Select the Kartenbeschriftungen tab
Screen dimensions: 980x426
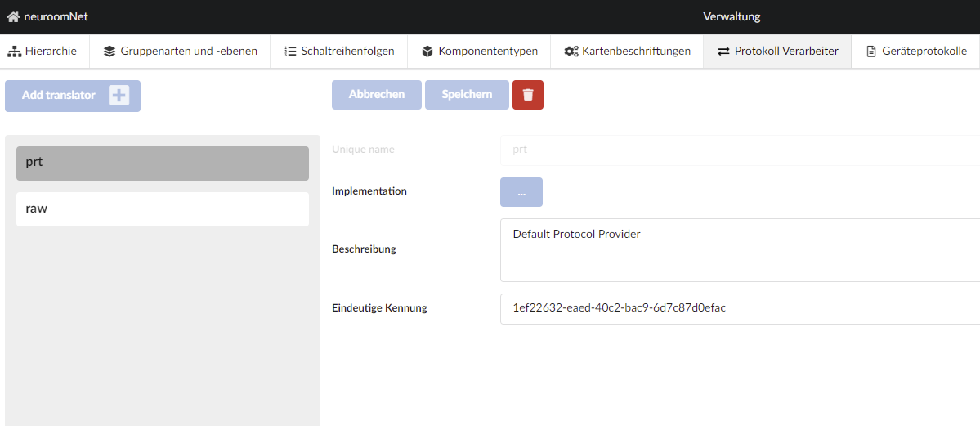click(x=627, y=52)
